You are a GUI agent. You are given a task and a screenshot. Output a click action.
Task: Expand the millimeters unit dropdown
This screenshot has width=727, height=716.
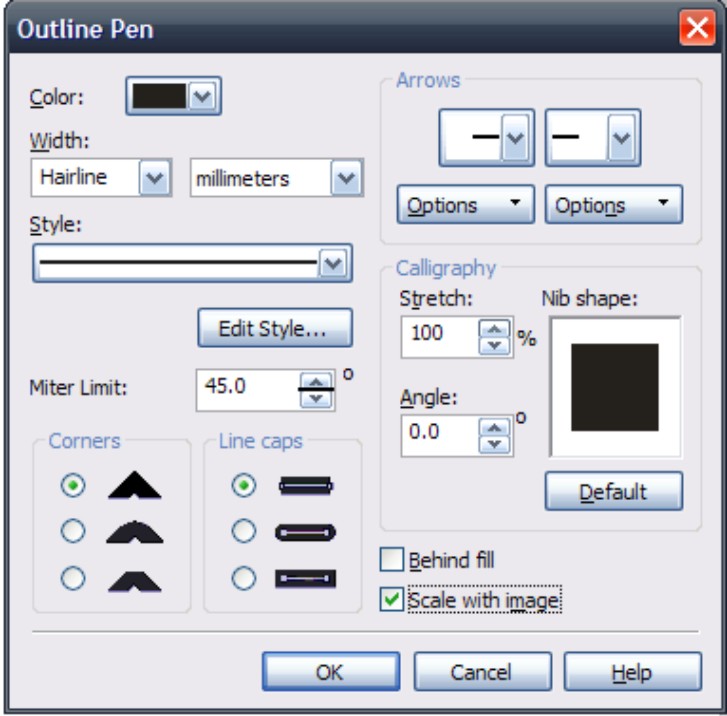point(346,178)
